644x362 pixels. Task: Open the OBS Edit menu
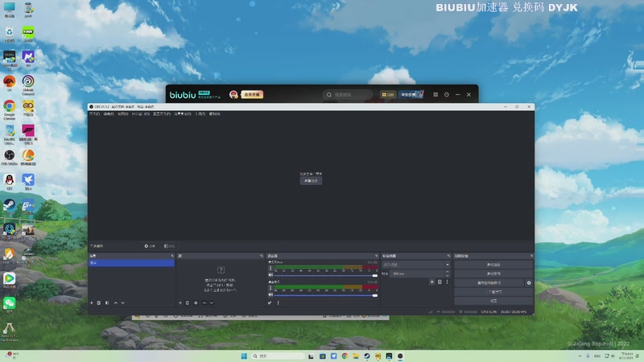tap(109, 114)
